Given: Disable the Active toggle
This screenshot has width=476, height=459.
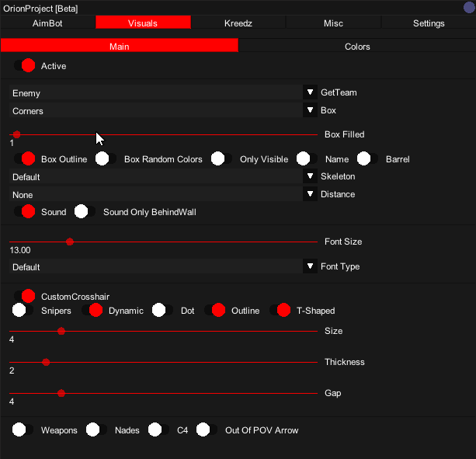Looking at the screenshot, I should 25,66.
